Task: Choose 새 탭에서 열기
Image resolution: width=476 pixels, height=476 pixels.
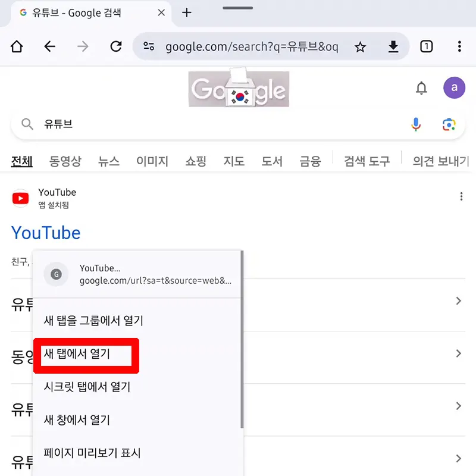Action: [77, 353]
